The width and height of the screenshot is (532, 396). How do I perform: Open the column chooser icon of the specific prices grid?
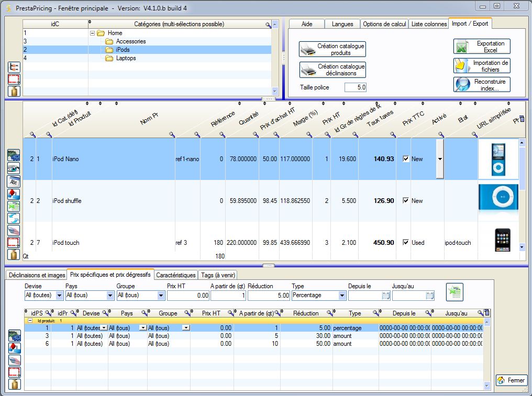pos(487,313)
